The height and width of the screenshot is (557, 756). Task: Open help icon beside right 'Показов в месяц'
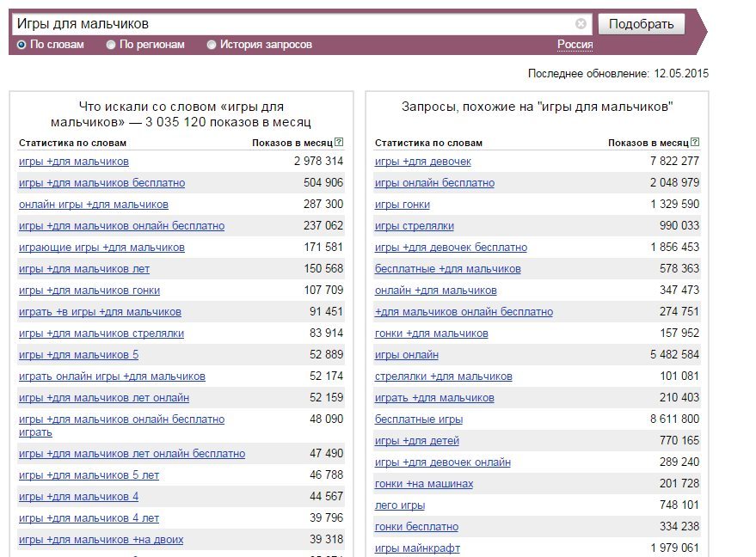[695, 142]
